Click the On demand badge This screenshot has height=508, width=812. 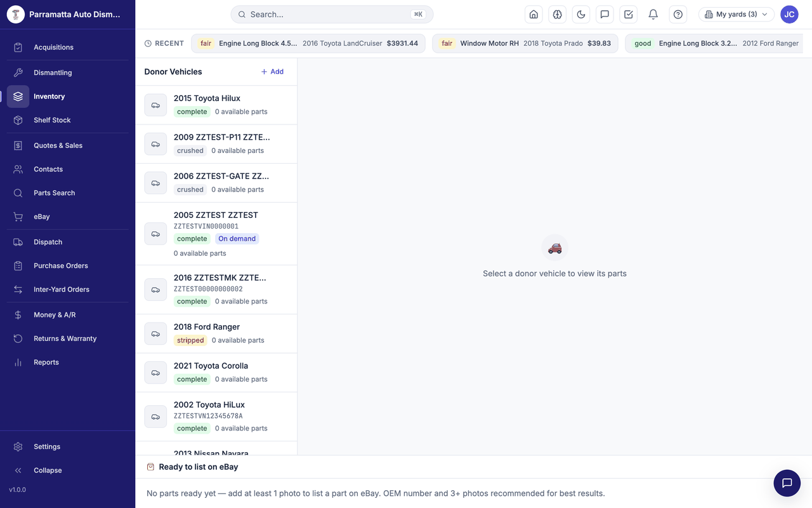pyautogui.click(x=237, y=239)
